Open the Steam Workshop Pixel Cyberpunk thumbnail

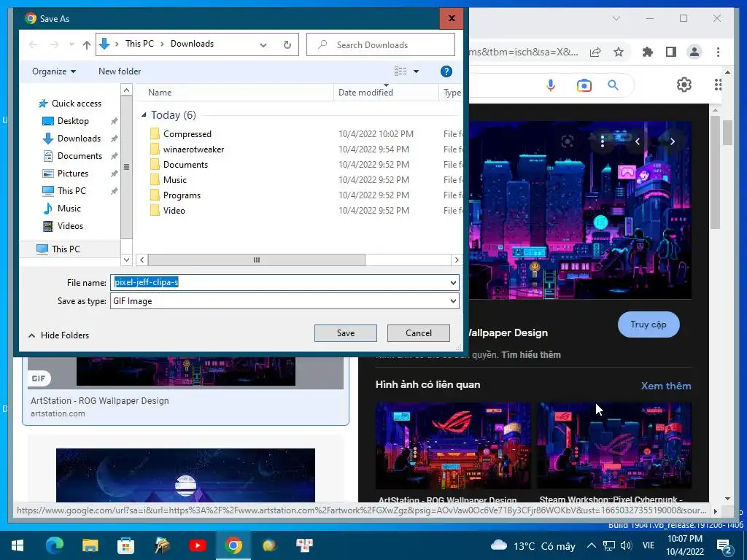click(x=614, y=446)
